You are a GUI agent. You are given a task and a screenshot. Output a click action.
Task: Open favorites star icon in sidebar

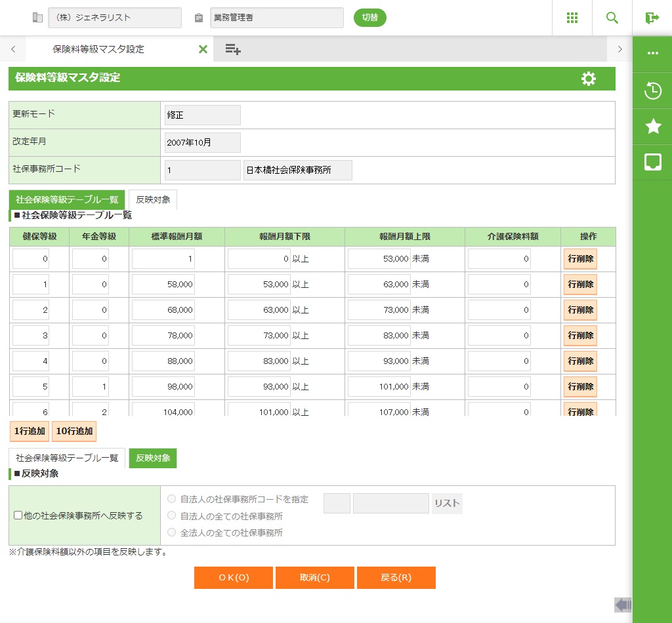[652, 127]
